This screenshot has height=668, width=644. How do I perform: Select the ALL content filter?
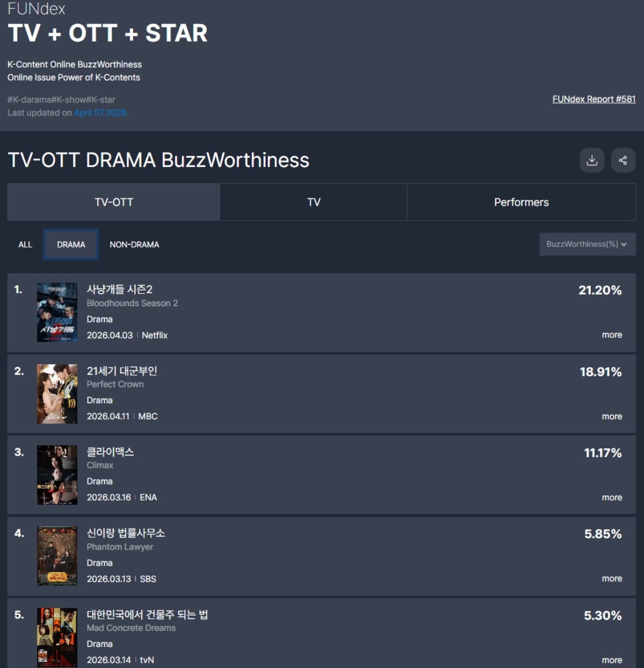25,244
